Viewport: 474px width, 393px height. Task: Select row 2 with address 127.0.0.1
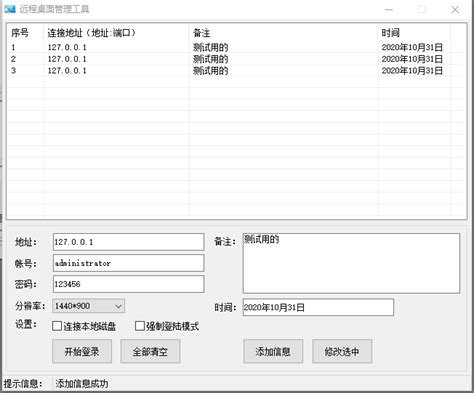point(237,59)
